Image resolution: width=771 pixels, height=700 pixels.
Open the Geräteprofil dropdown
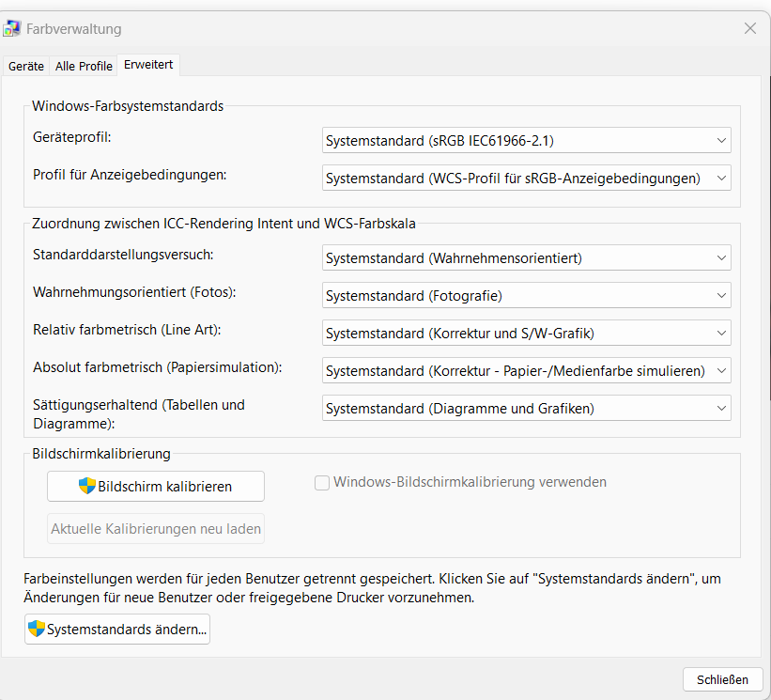pyautogui.click(x=526, y=141)
